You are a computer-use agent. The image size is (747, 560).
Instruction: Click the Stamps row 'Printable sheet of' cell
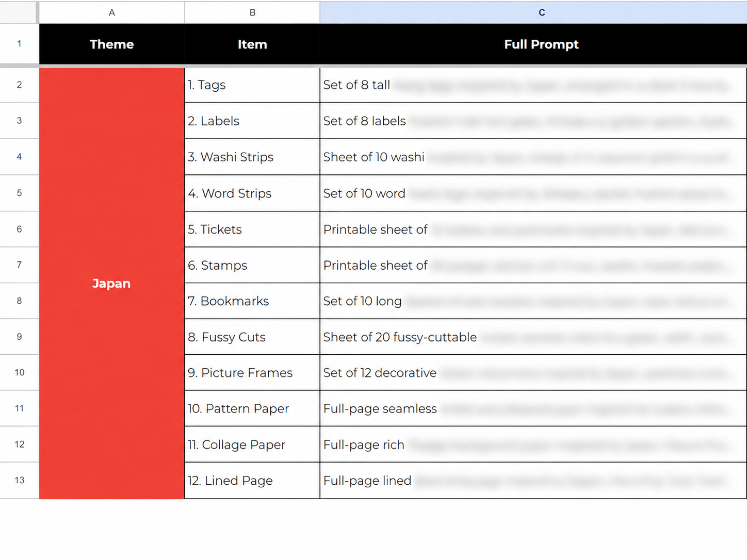point(533,265)
